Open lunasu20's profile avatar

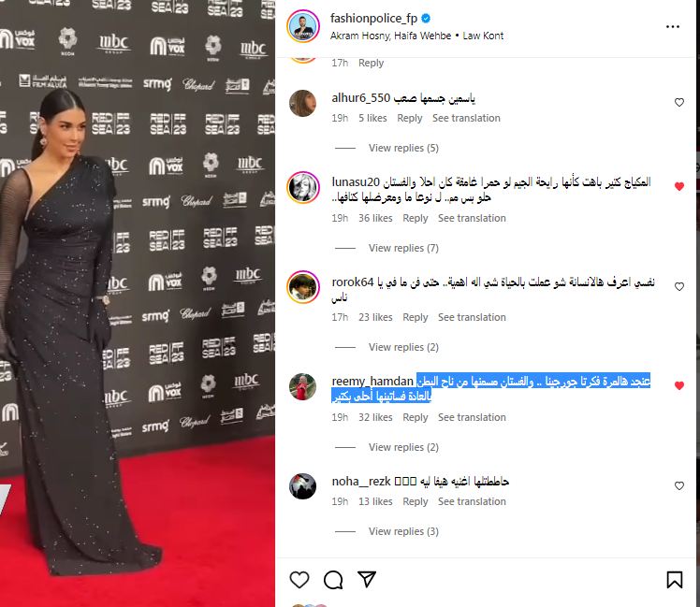(303, 187)
